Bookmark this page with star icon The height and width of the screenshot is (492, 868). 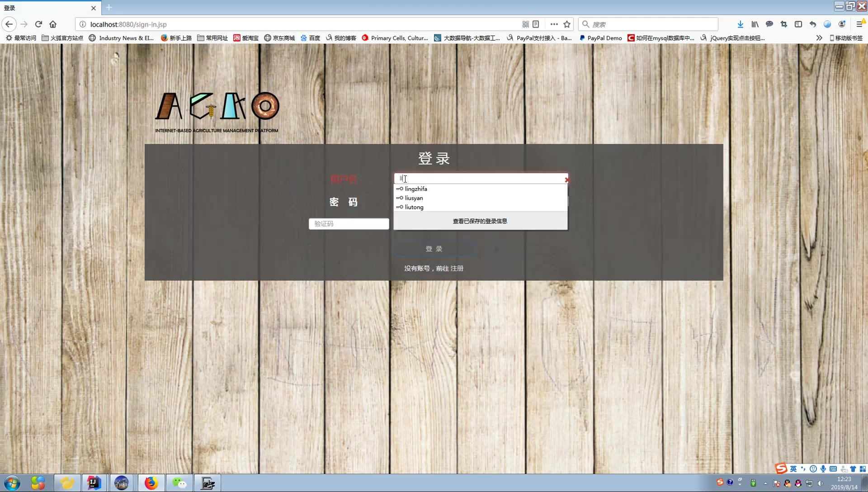click(567, 24)
